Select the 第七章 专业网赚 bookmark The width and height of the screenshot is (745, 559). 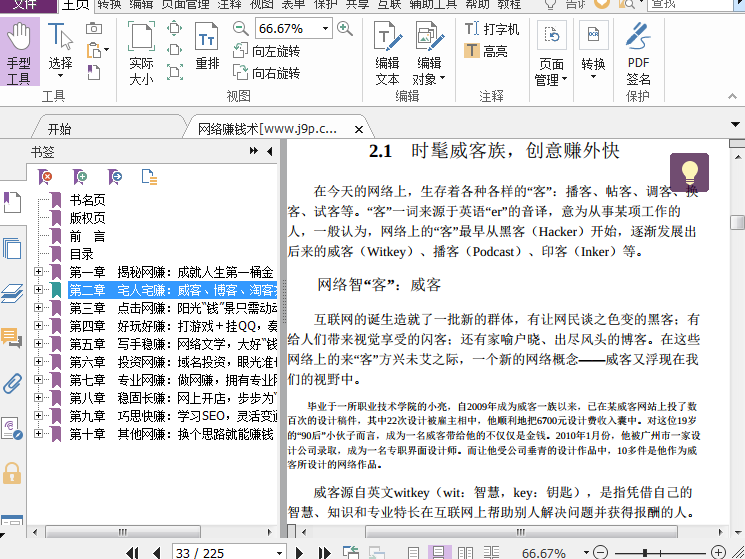pos(173,379)
